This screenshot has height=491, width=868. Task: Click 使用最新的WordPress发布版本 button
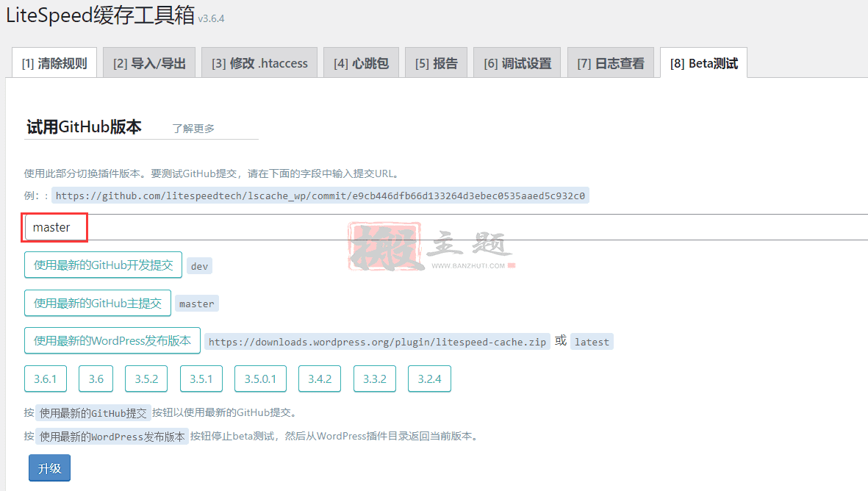coord(112,340)
